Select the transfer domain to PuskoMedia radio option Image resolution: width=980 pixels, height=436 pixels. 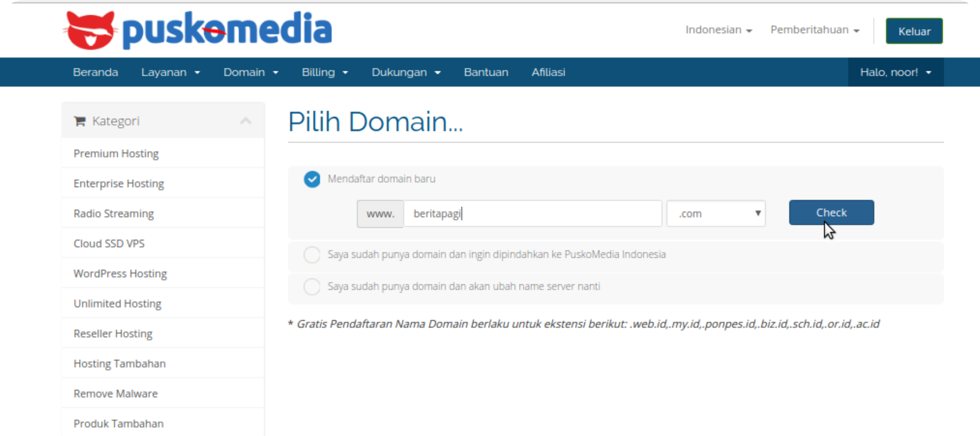(312, 254)
